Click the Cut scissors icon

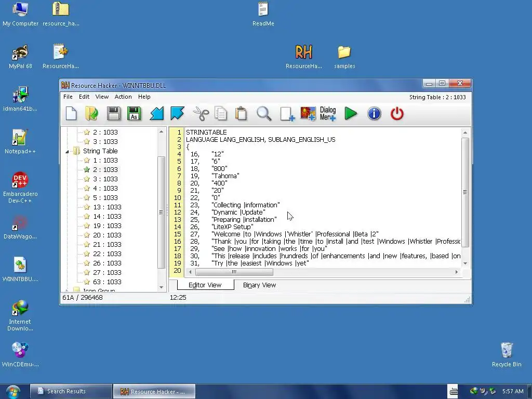tap(201, 113)
